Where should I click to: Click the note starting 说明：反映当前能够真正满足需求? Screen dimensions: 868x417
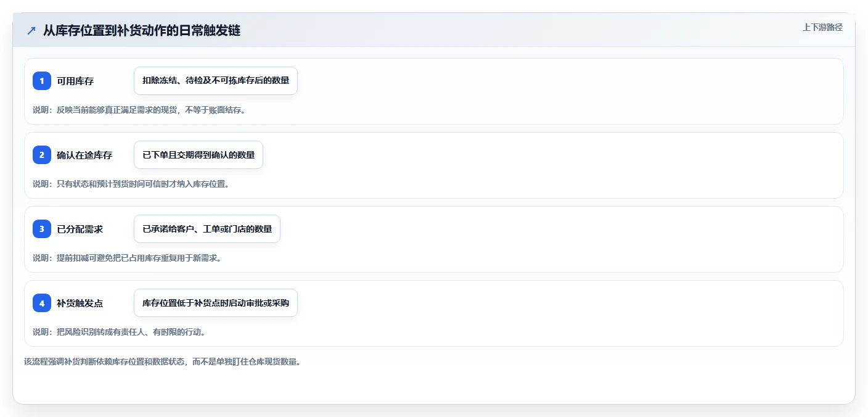coord(139,110)
